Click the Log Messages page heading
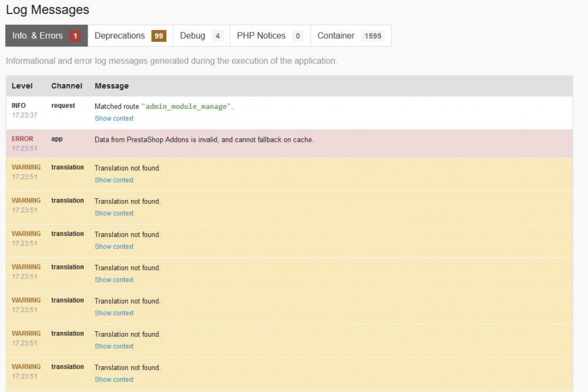The height and width of the screenshot is (392, 588). click(x=47, y=9)
